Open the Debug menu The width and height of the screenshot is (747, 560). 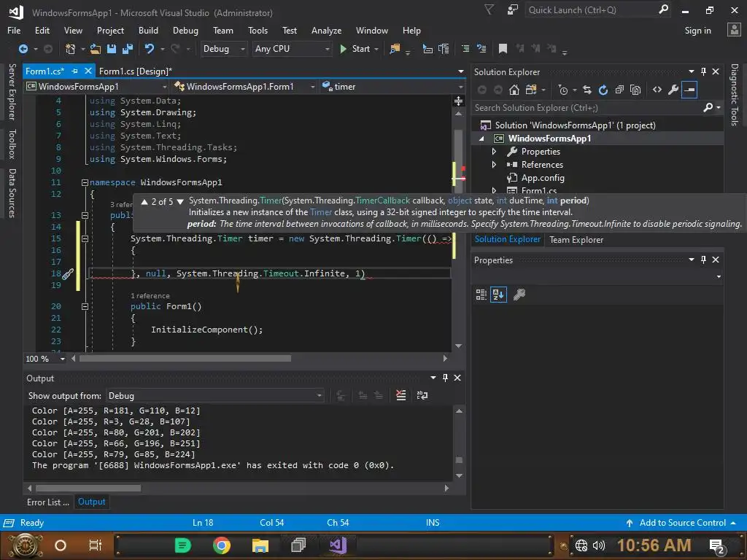185,31
